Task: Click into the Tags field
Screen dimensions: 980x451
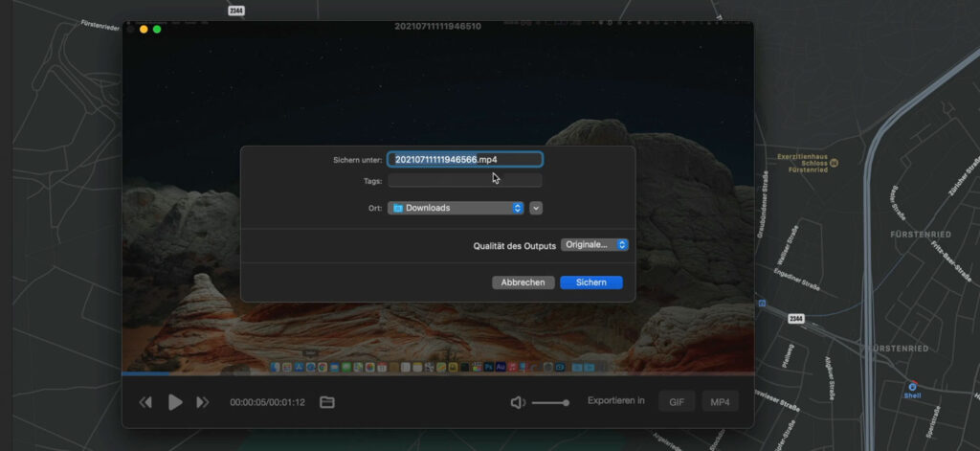Action: [x=464, y=181]
